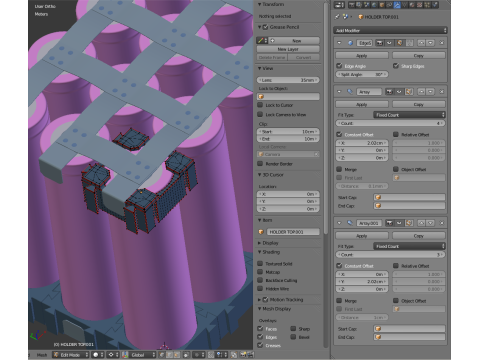Remove the Array modifier
Image resolution: width=480 pixels, height=360 pixels.
tap(441, 92)
